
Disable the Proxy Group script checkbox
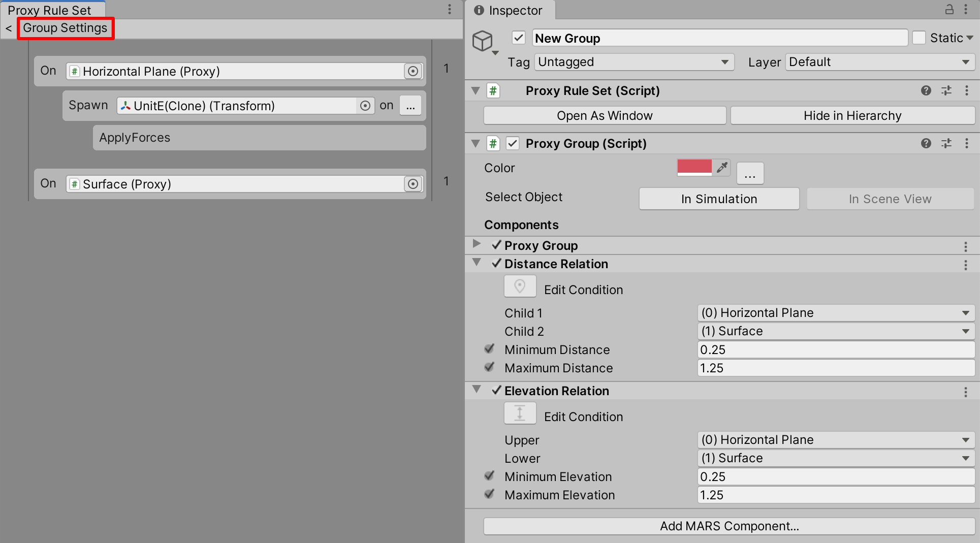[x=513, y=144]
